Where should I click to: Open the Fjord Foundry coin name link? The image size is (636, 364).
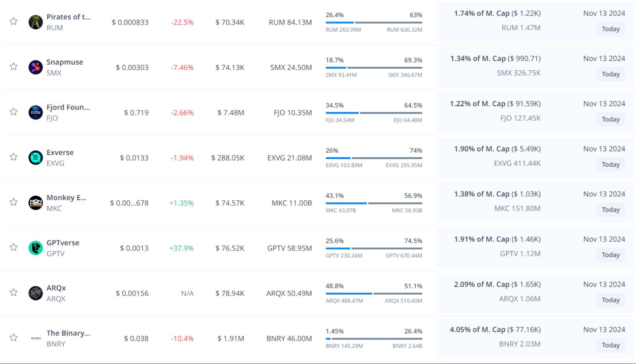point(68,107)
